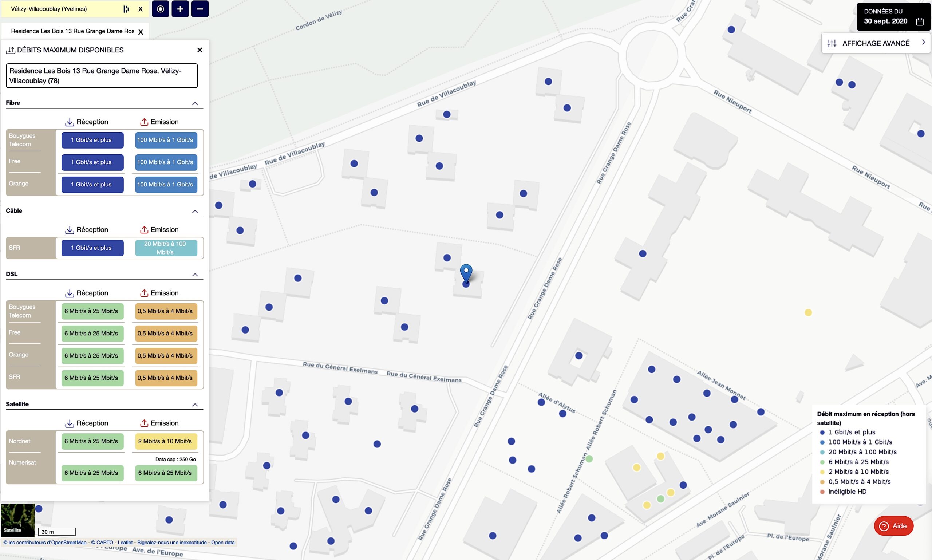Expand the Affichage avancé panel

point(876,43)
